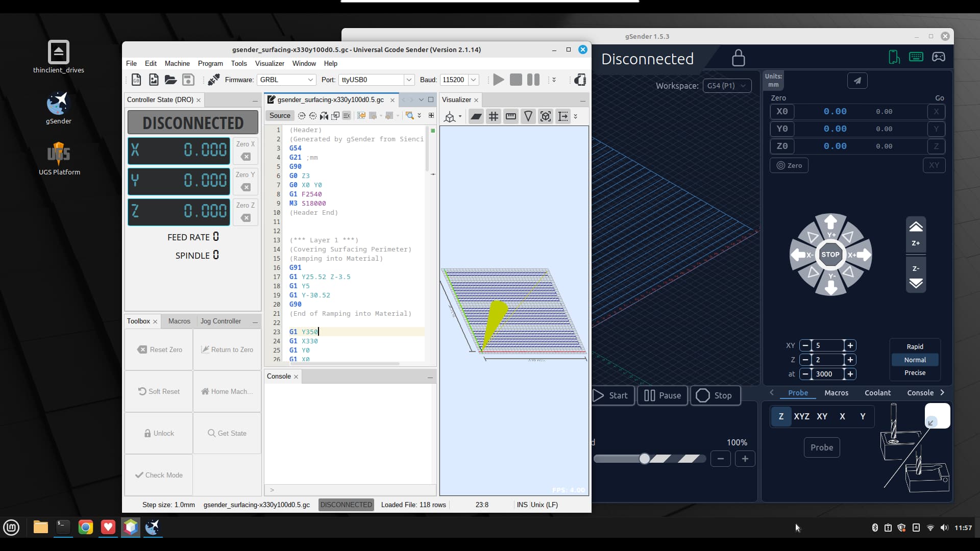
Task: Open the Workspace G54 (P1) dropdown
Action: point(727,86)
